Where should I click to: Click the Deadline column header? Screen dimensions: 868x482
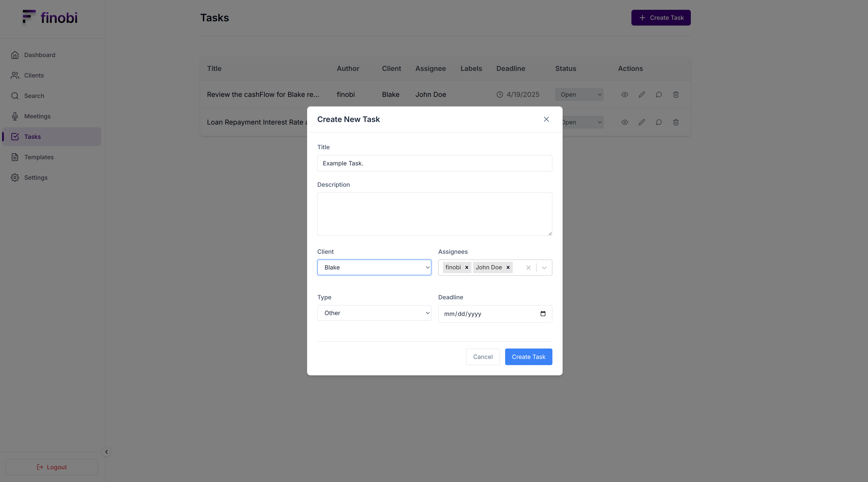pyautogui.click(x=510, y=68)
